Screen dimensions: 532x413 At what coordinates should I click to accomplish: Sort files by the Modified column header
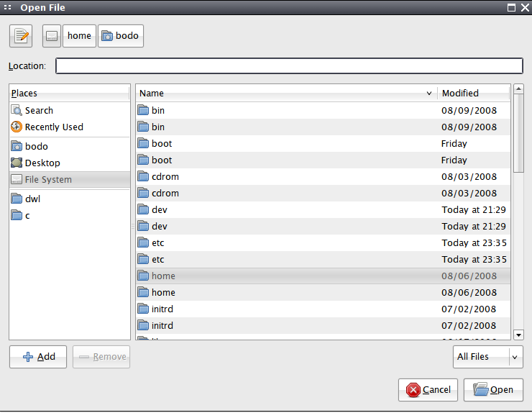pos(472,93)
